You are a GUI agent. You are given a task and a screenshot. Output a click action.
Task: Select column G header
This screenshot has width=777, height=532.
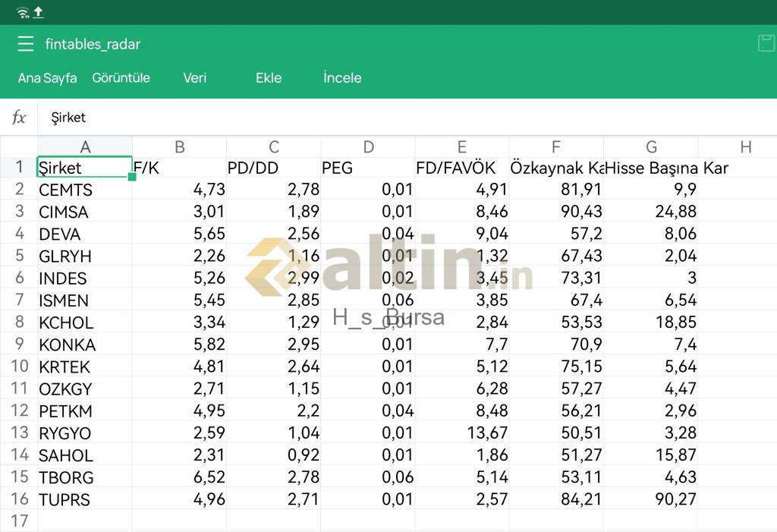coord(650,146)
